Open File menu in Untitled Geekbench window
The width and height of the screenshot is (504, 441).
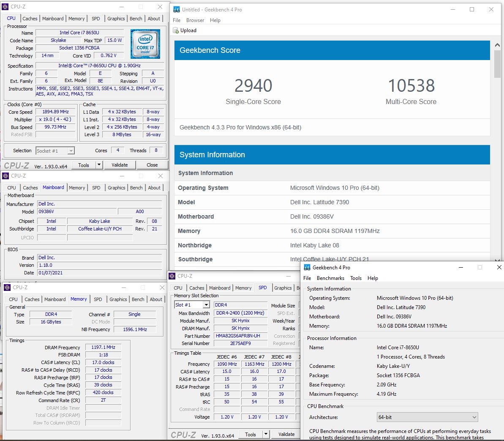177,20
